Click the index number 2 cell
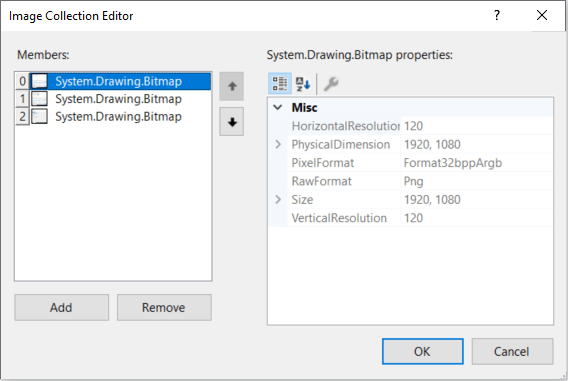568x381 pixels. point(22,117)
